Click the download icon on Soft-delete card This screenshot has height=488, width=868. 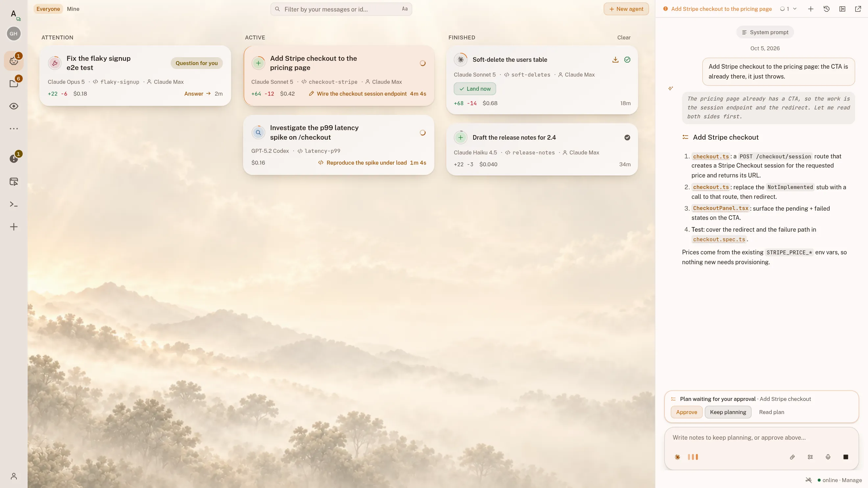pyautogui.click(x=615, y=59)
